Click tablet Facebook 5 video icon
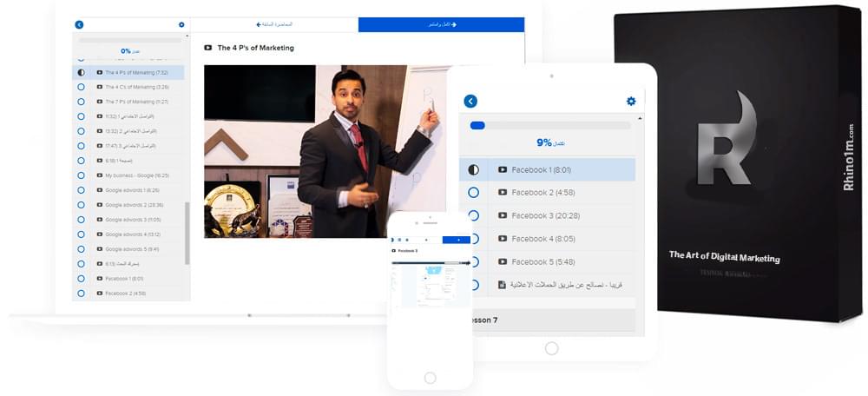Screen dimensions: 868x396 (x=503, y=262)
